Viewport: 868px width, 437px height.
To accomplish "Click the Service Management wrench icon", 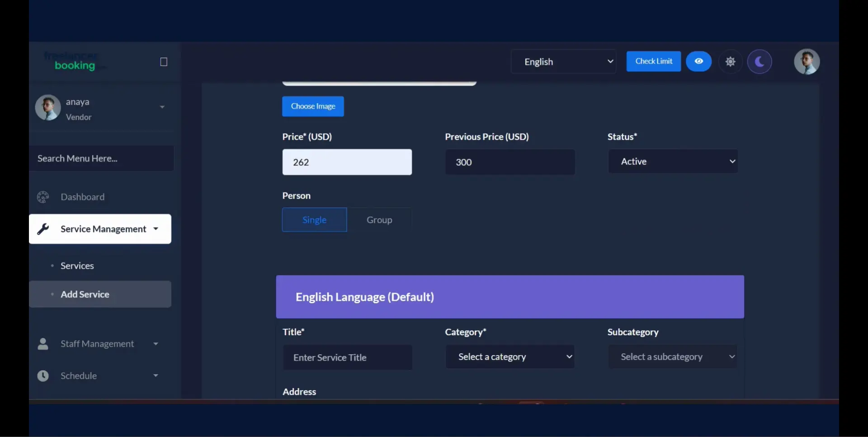I will [x=43, y=229].
